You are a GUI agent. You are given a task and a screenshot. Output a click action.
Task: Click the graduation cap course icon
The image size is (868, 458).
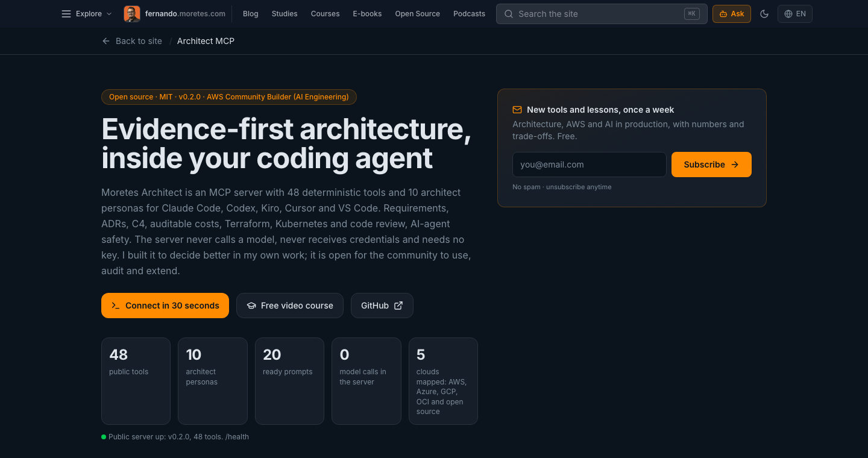(251, 306)
